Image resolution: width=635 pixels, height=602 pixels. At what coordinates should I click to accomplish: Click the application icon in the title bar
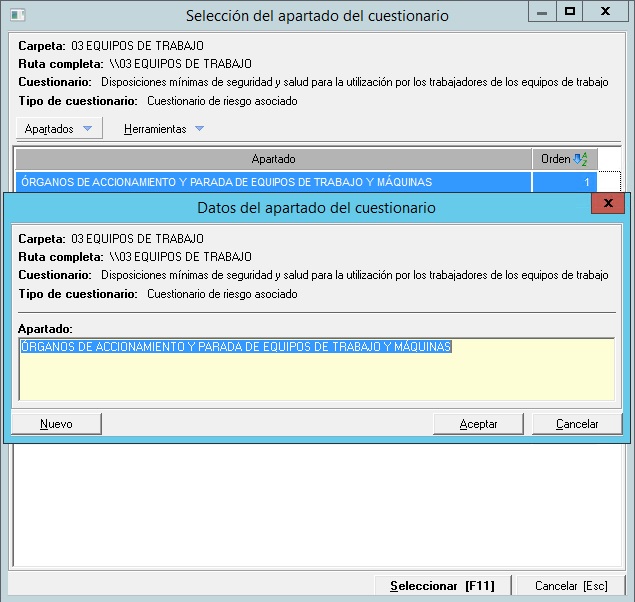[15, 15]
